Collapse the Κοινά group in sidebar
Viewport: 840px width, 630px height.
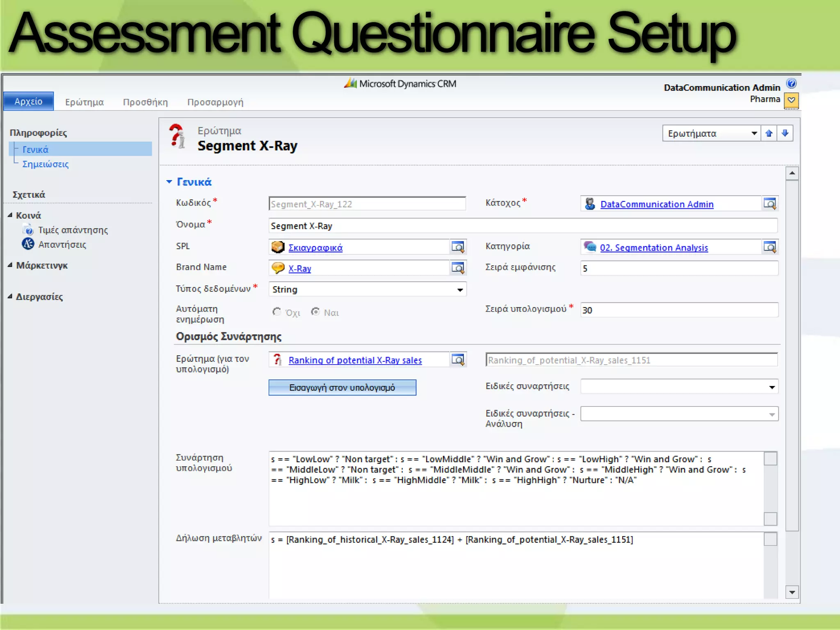10,215
